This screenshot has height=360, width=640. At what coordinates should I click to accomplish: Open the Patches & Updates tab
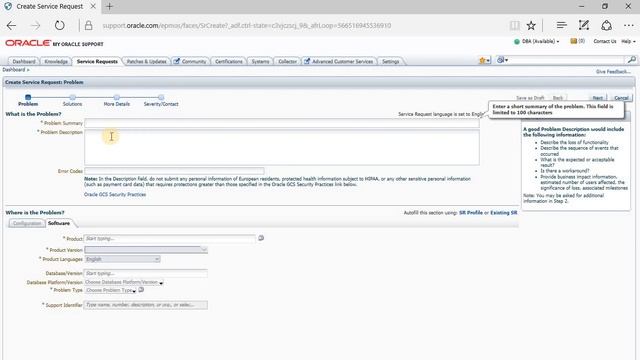tap(147, 61)
